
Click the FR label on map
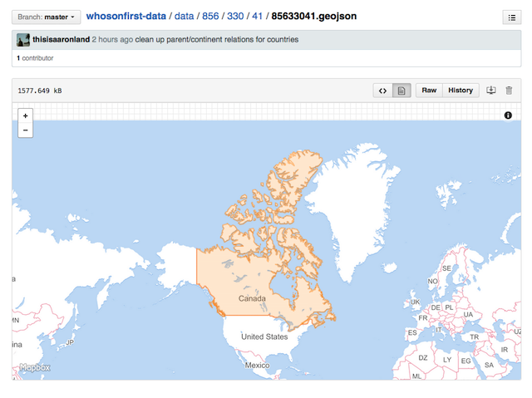[x=423, y=318]
